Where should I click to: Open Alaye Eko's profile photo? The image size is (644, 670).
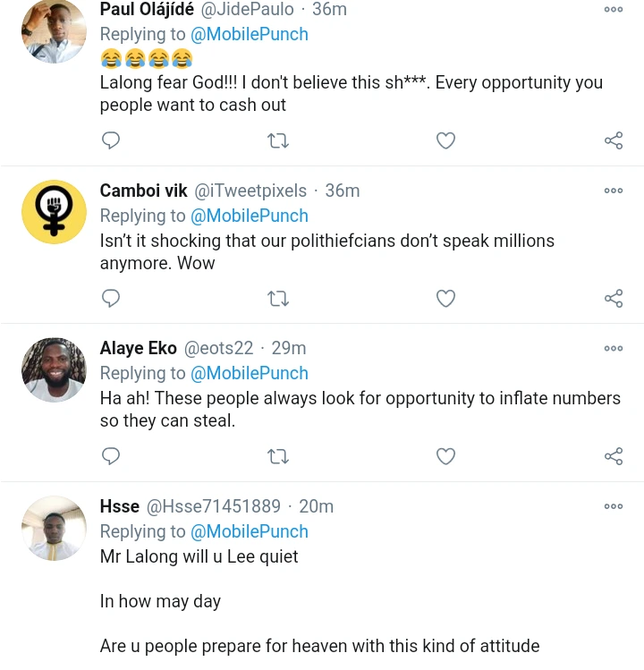[54, 369]
